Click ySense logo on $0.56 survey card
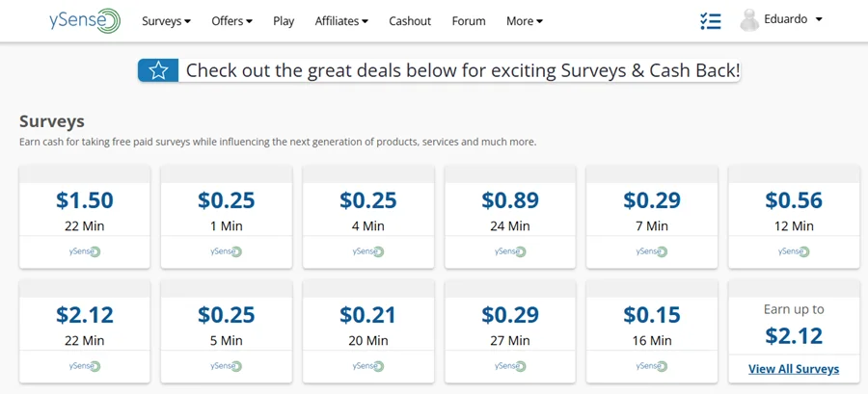 pos(794,251)
